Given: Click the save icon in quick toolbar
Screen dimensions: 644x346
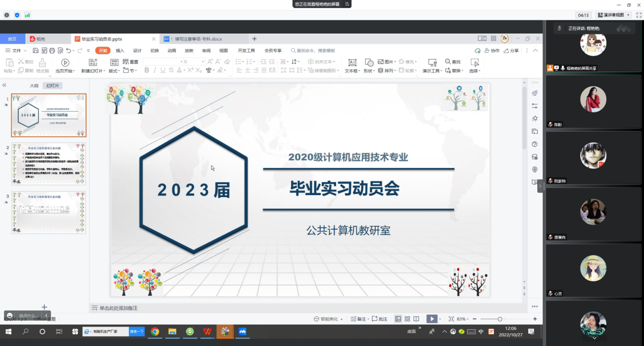Looking at the screenshot, I should pos(36,51).
